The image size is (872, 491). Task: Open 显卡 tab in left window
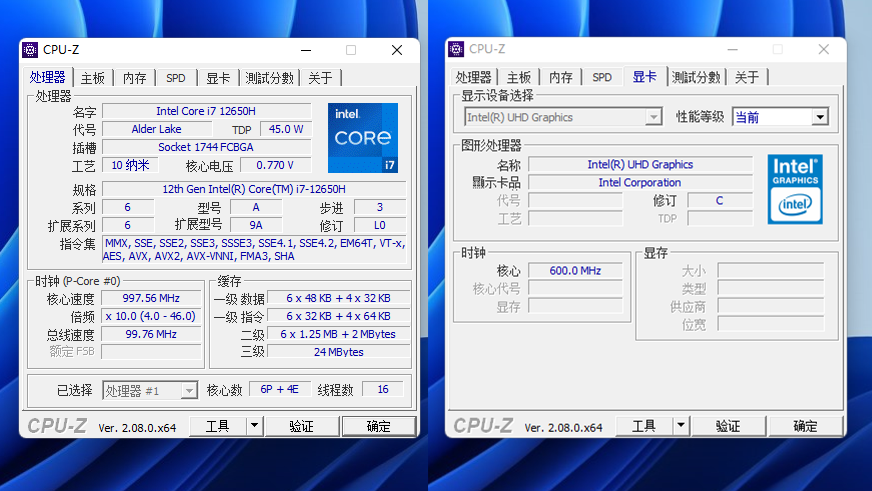[x=218, y=78]
